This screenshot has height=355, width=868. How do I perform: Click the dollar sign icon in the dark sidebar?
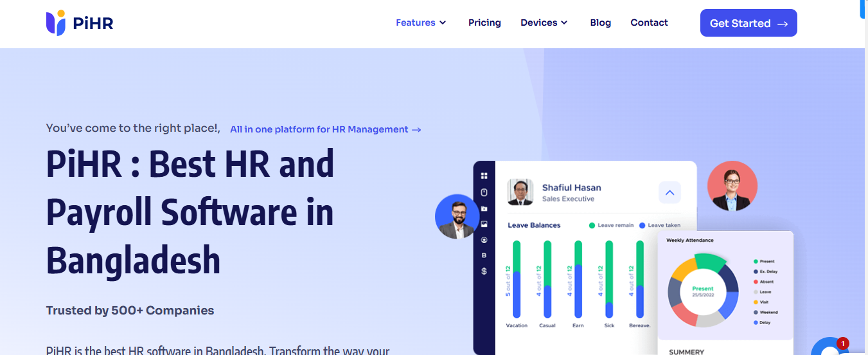[x=484, y=271]
